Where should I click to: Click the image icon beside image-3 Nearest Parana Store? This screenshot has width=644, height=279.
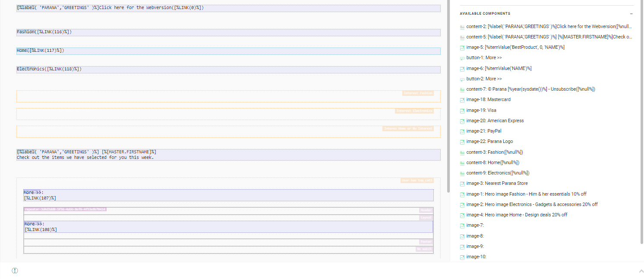[462, 184]
